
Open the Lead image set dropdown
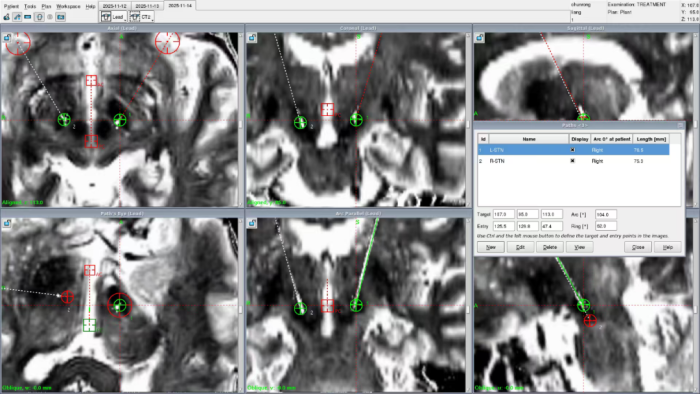point(114,17)
